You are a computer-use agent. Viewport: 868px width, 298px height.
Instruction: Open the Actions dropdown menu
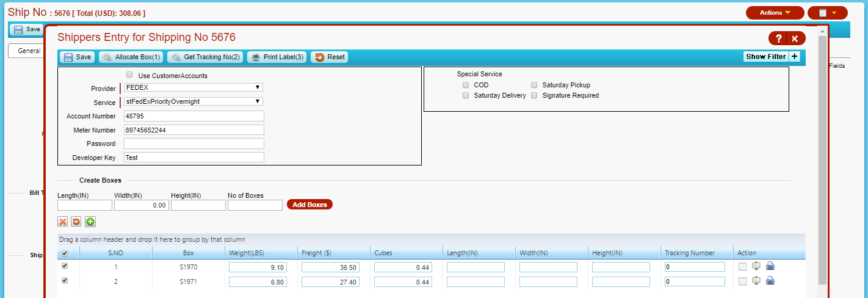click(x=775, y=13)
